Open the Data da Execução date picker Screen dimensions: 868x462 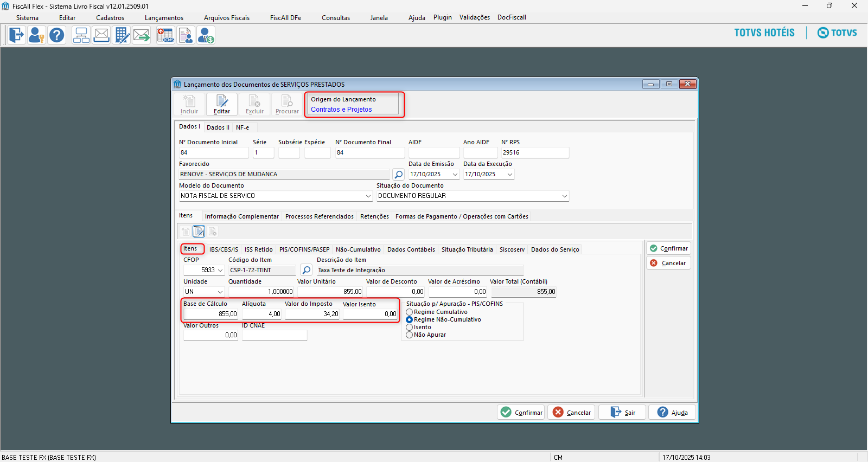(x=510, y=174)
